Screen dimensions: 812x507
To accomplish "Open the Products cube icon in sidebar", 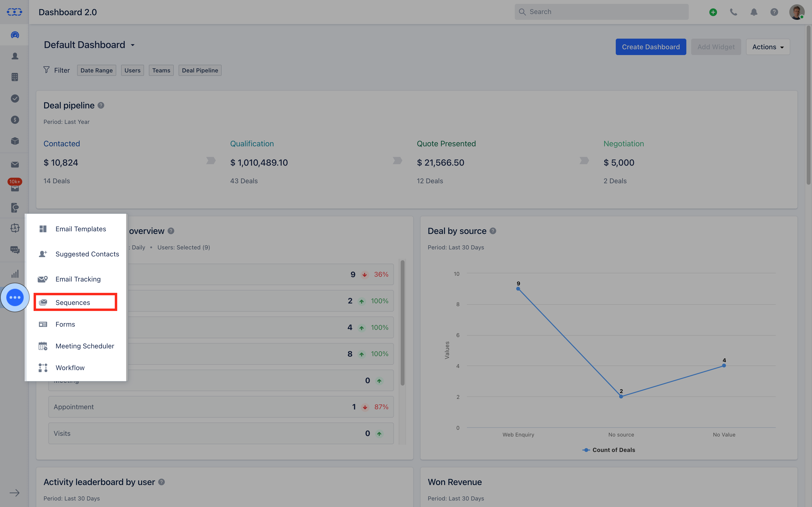I will (14, 141).
